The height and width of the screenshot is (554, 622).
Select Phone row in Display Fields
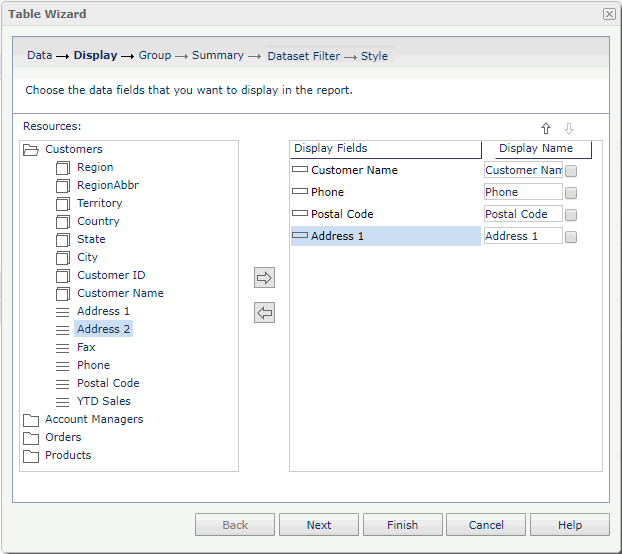click(x=386, y=192)
